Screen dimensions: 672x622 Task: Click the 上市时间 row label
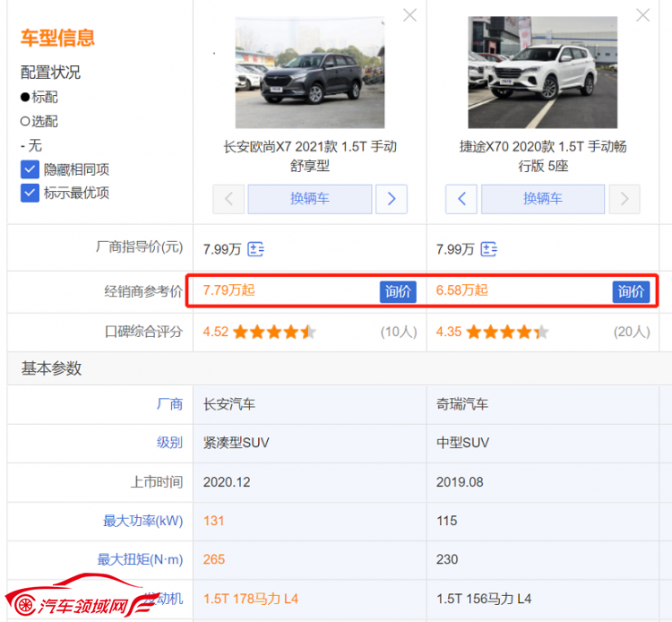[x=157, y=482]
